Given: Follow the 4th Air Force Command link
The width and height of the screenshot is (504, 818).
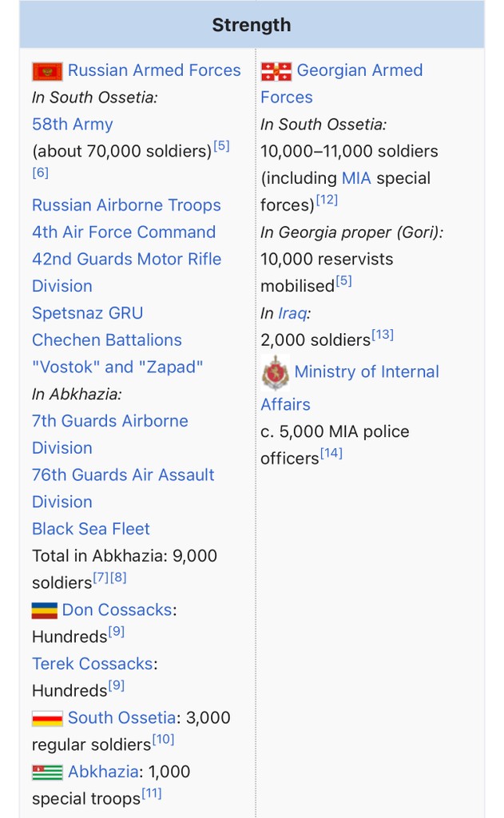Looking at the screenshot, I should pyautogui.click(x=124, y=232).
